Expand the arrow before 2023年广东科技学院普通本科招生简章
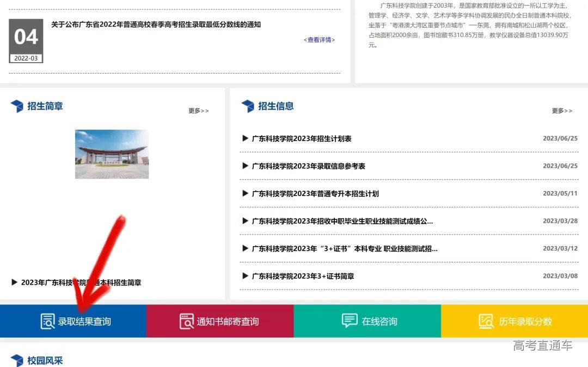This screenshot has width=588, height=367. click(x=14, y=282)
